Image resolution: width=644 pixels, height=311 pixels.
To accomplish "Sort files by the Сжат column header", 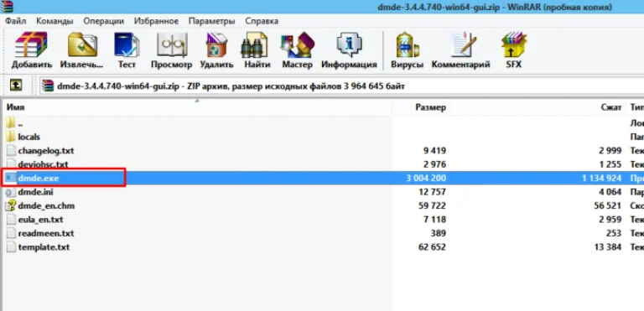I will [x=538, y=107].
